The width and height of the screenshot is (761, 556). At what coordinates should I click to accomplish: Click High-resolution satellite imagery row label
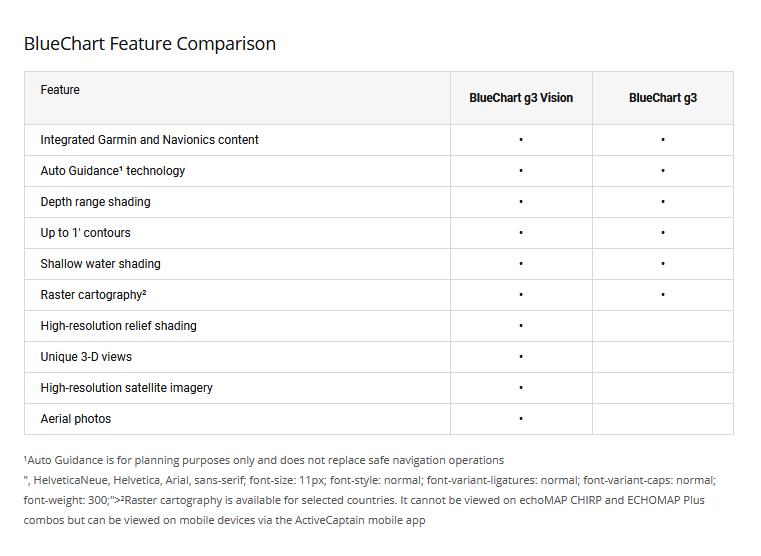point(126,388)
